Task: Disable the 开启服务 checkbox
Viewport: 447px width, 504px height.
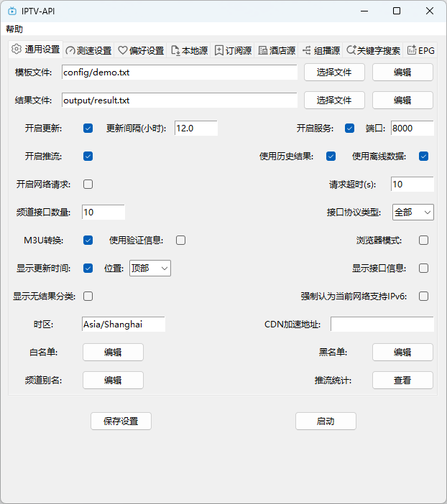Action: point(349,129)
